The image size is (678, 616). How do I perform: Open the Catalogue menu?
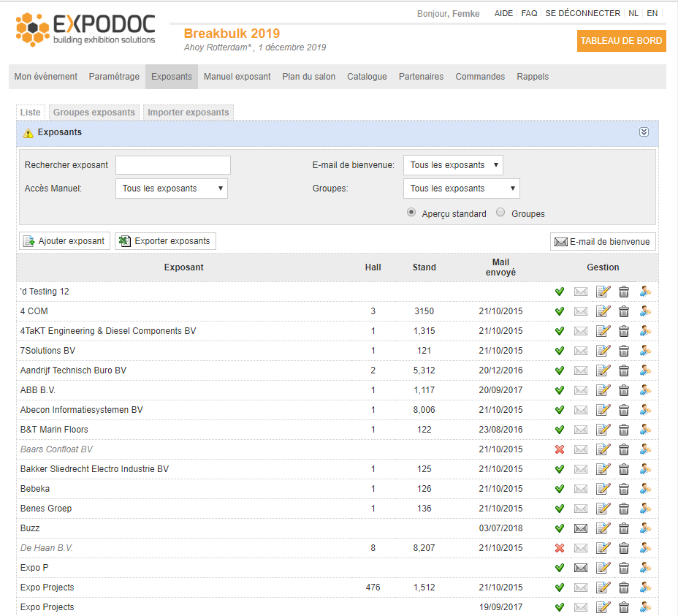click(x=367, y=77)
